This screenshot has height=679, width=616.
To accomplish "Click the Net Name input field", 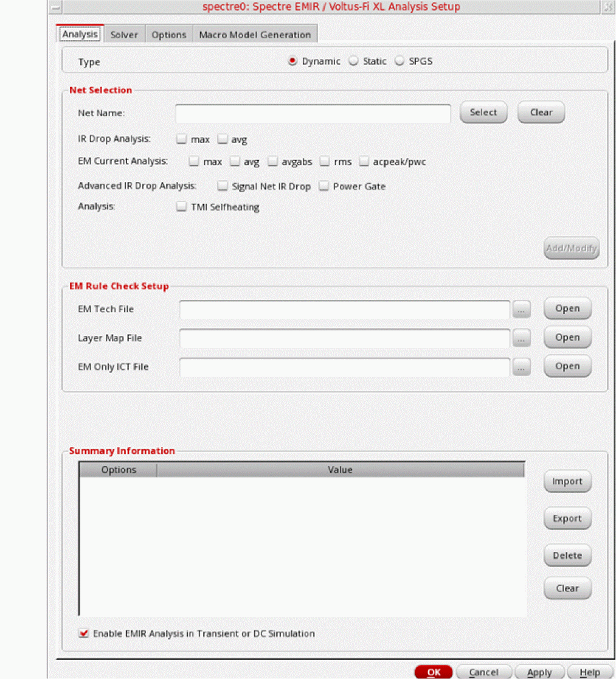I will pos(313,113).
